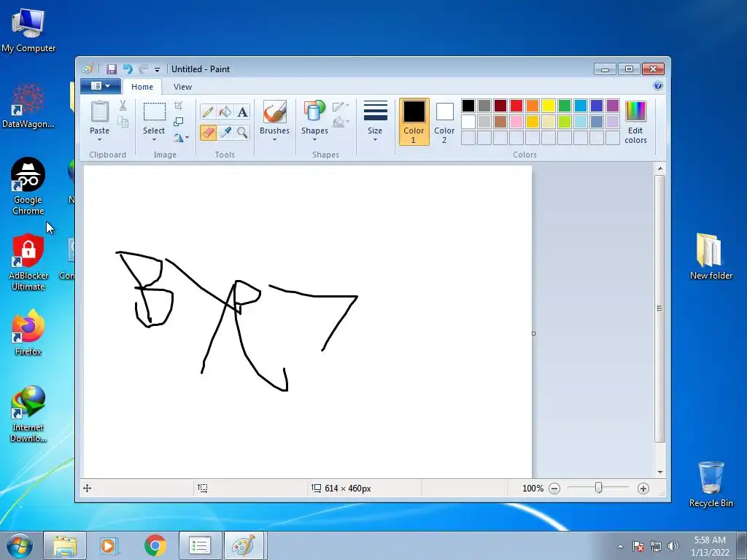Pick the green color swatch
Viewport: 747px width, 560px height.
565,106
